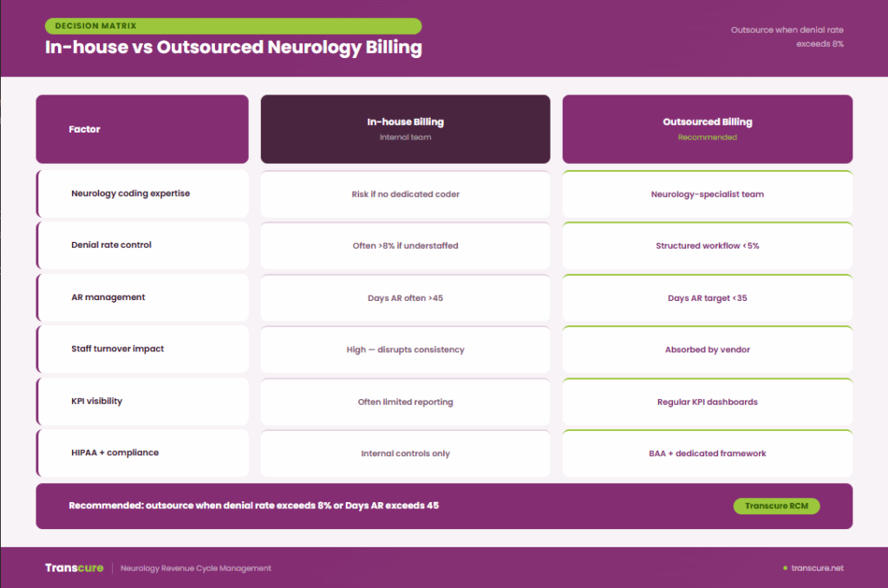The height and width of the screenshot is (588, 888).
Task: Select the Denial rate control row label
Action: click(110, 245)
